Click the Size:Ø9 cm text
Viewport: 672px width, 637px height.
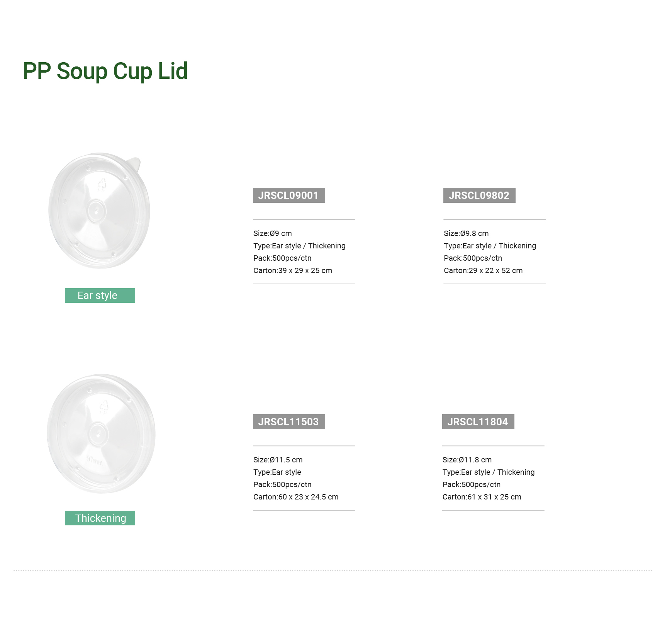pos(272,233)
